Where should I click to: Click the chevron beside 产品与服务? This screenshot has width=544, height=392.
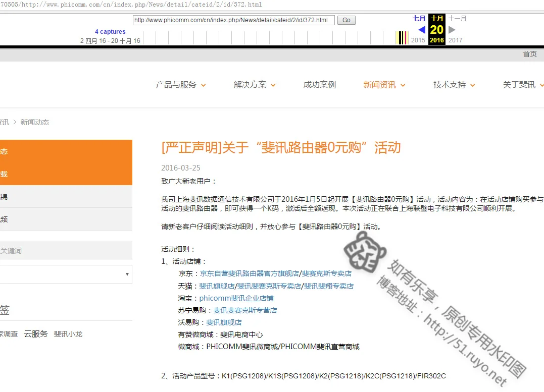(x=204, y=85)
